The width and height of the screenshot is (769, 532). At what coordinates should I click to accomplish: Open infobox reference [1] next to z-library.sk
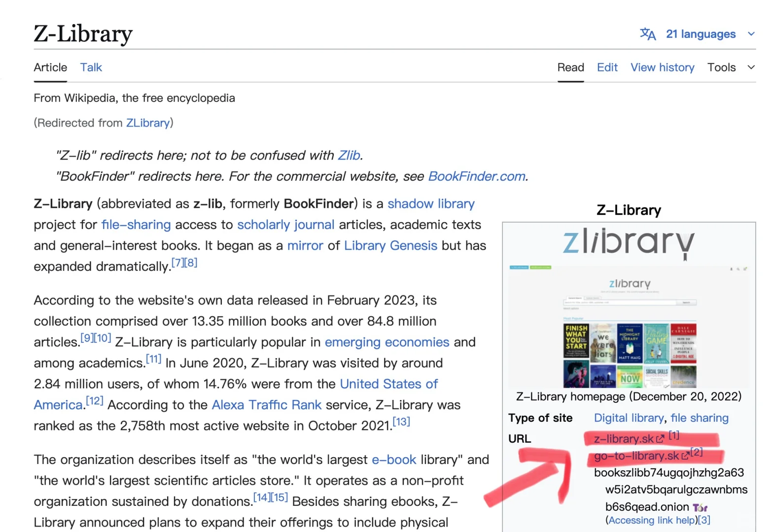[x=674, y=435]
